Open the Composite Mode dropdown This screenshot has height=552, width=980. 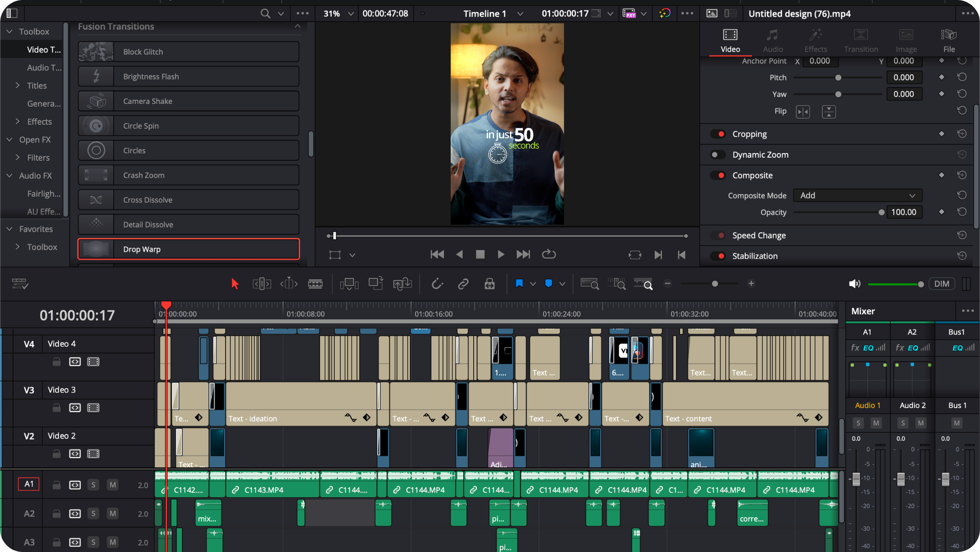tap(857, 196)
